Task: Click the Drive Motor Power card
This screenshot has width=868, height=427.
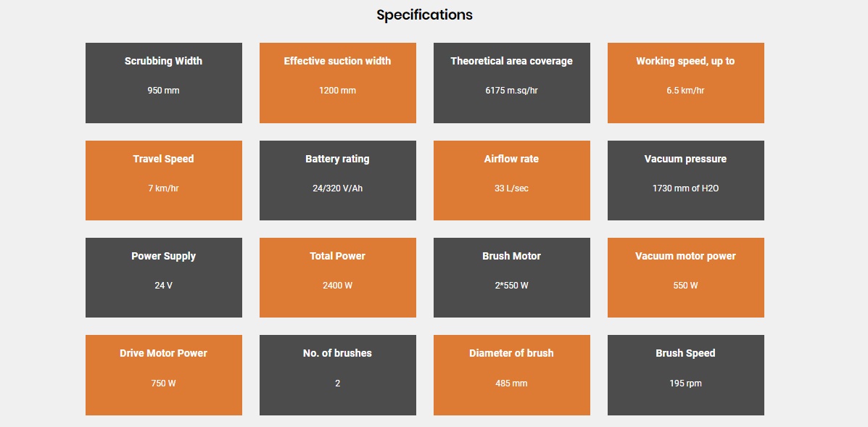Action: tap(163, 375)
